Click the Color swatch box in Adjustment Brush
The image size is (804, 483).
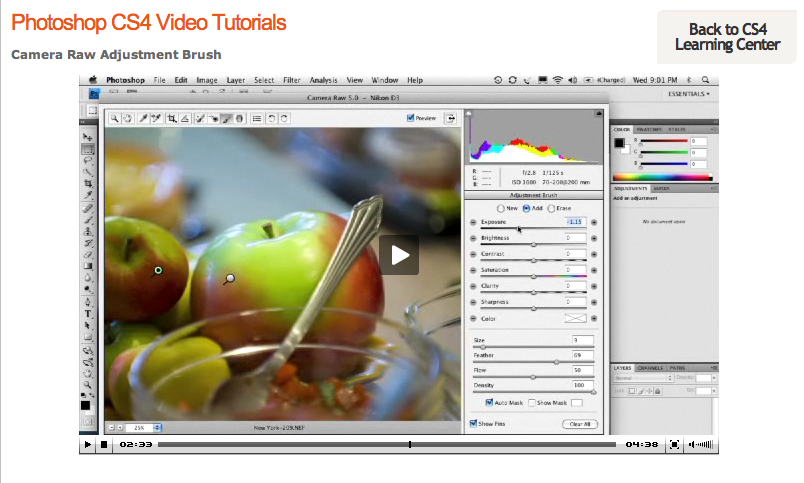coord(575,318)
